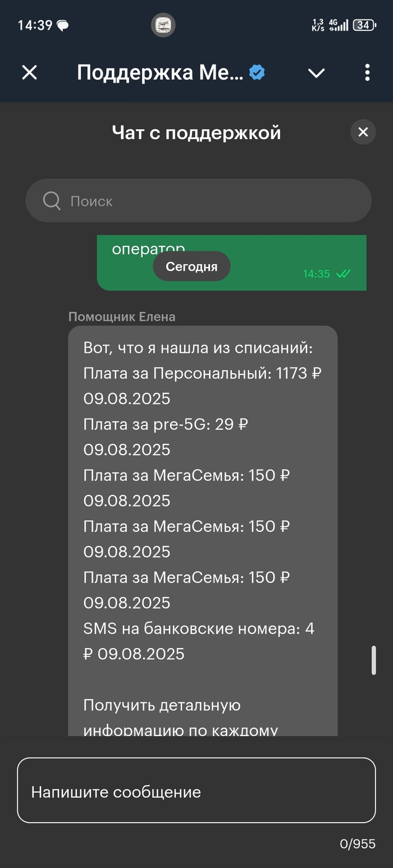Dismiss the chat with the round X button
Viewport: 393px width, 868px height.
coord(363,132)
